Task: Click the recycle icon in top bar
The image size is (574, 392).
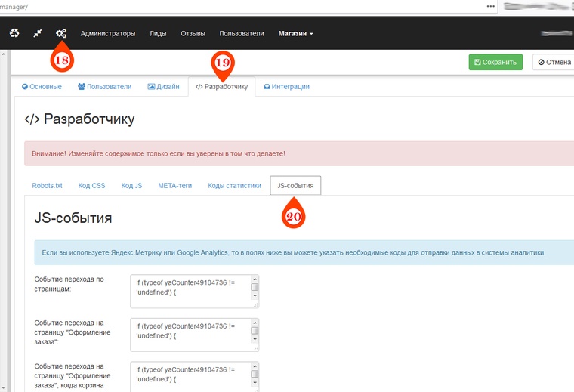Action: click(x=14, y=33)
